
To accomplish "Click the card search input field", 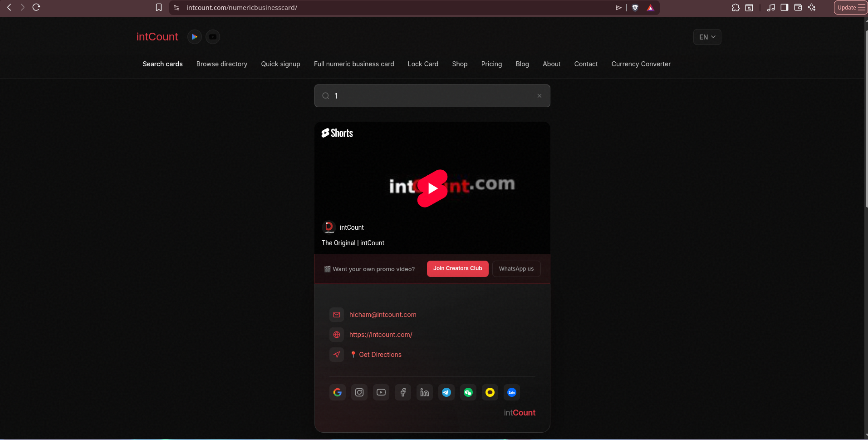I will (432, 96).
